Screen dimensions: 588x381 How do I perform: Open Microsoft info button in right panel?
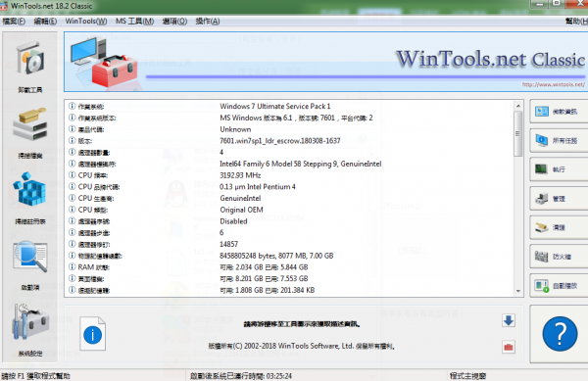[x=559, y=112]
